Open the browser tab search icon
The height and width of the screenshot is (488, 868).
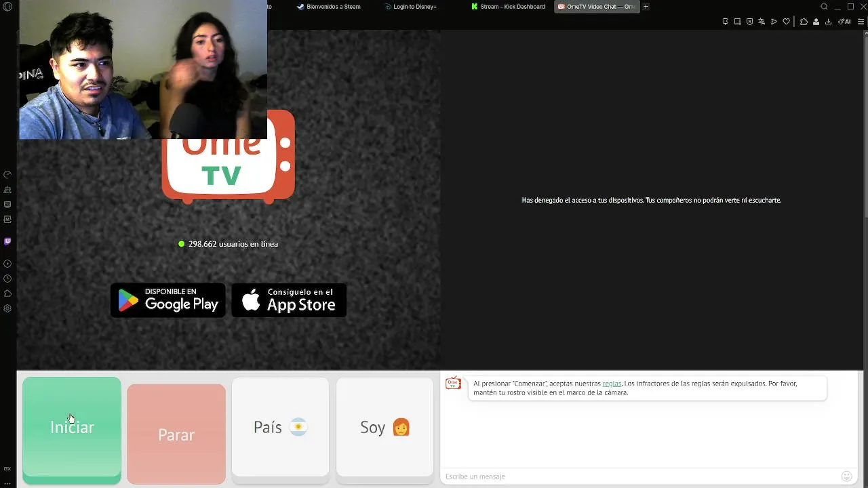click(824, 7)
